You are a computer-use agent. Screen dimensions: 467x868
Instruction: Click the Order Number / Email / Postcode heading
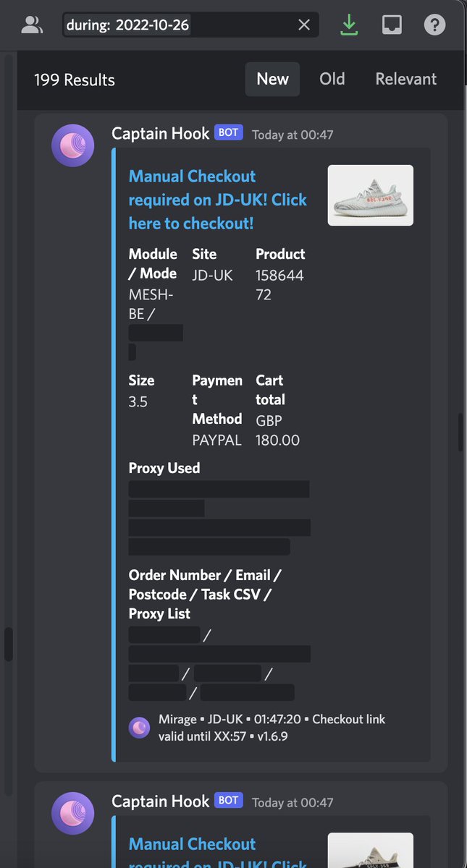[x=205, y=595]
